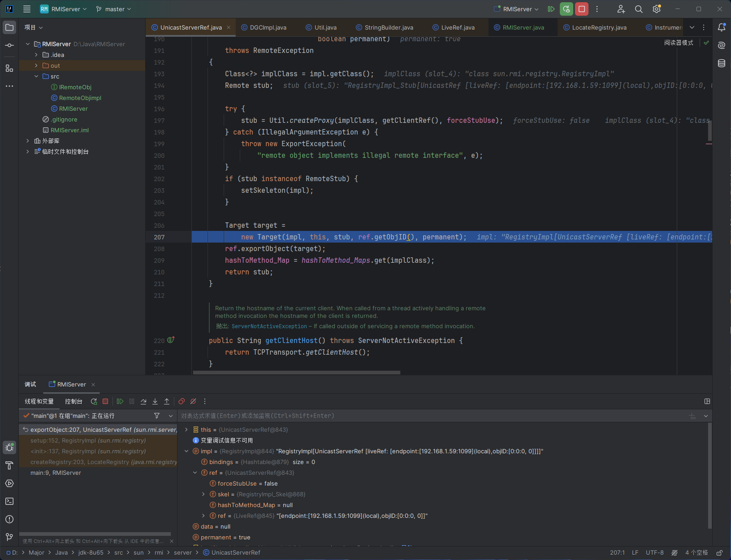The height and width of the screenshot is (560, 731).
Task: Open the main hamburger menu
Action: 27,9
